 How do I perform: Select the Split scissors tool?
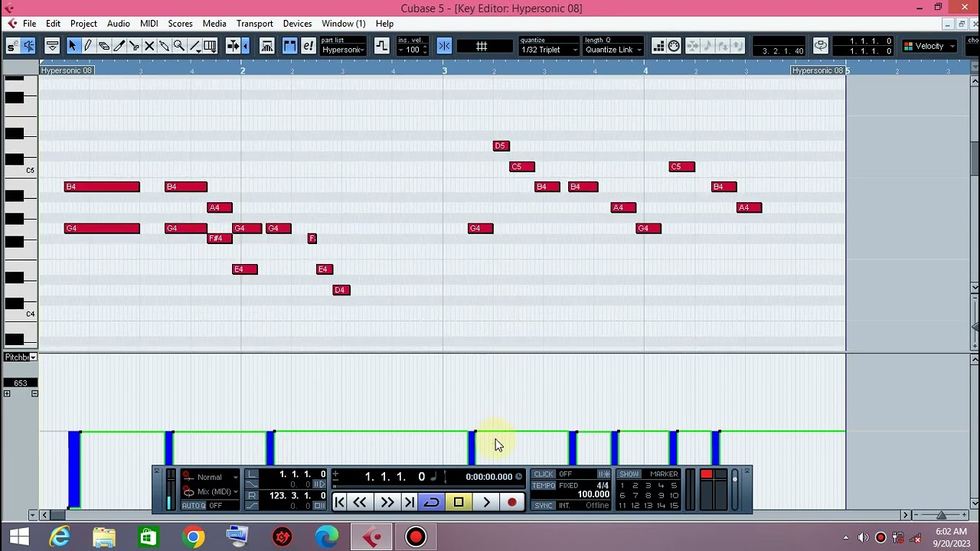[134, 46]
